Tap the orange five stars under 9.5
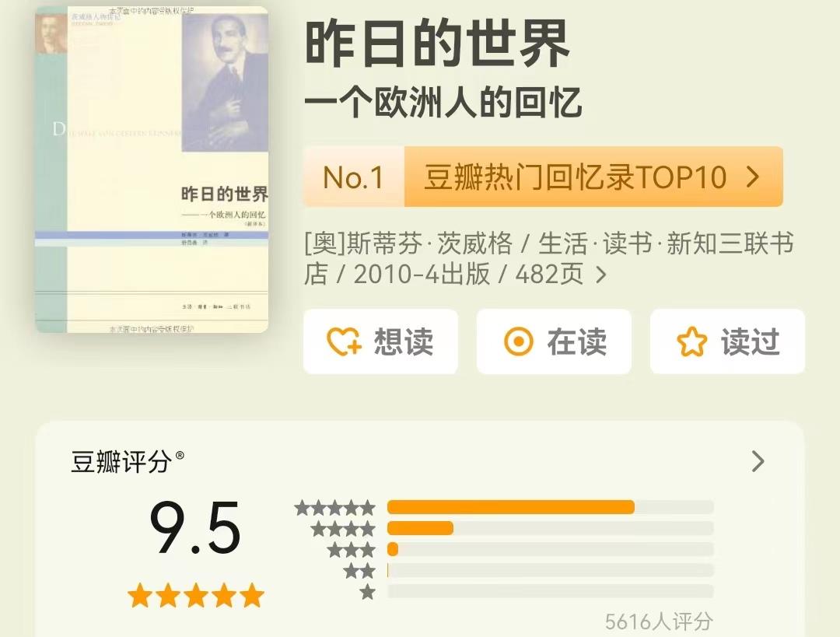840x637 pixels. 196,596
